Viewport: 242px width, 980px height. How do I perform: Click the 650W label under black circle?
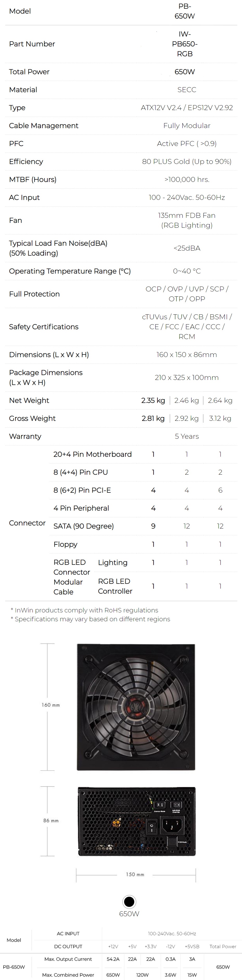pos(129,914)
